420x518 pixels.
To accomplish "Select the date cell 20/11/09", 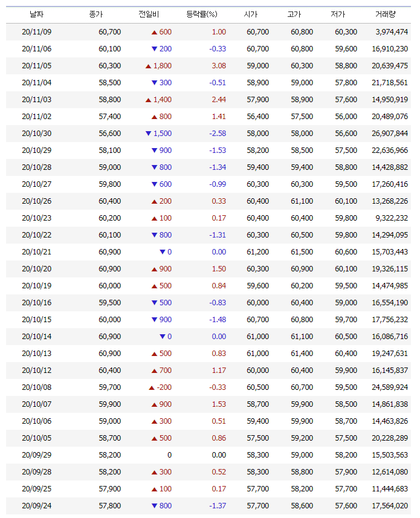I will point(37,32).
